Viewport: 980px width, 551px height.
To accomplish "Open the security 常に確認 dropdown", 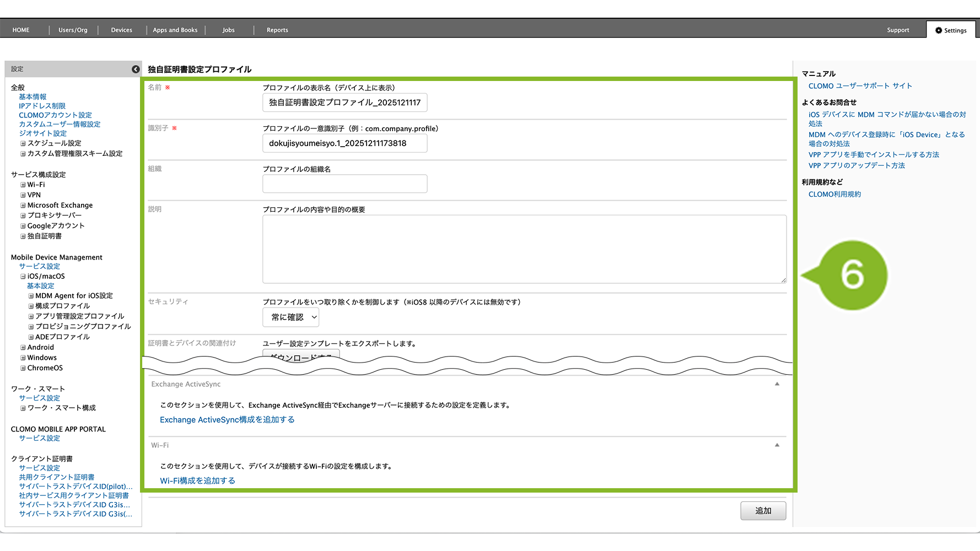I will pos(290,317).
